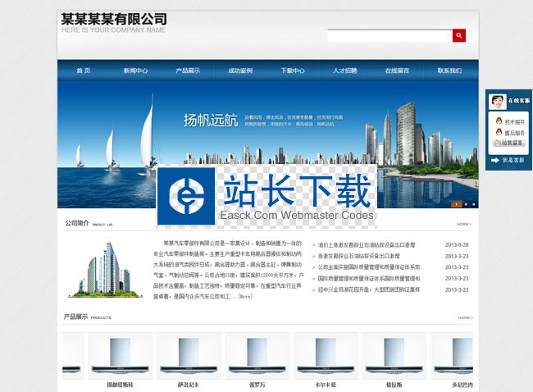Open news item dated 2013-6-28
Image resolution: width=533 pixels, height=392 pixels.
pyautogui.click(x=366, y=244)
